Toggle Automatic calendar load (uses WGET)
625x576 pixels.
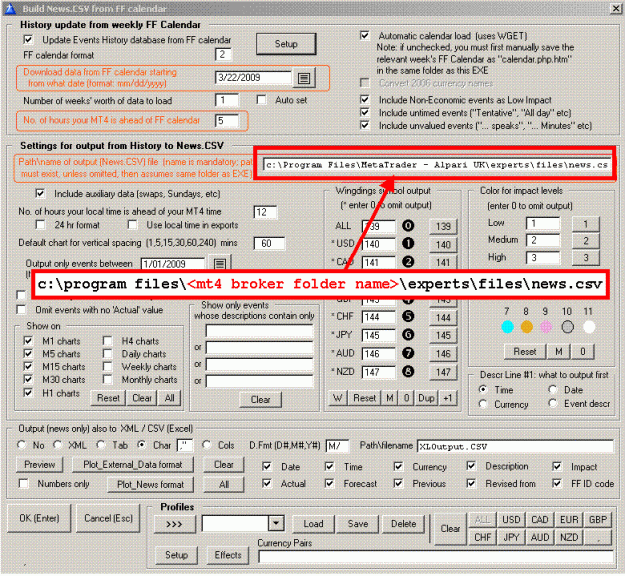364,35
